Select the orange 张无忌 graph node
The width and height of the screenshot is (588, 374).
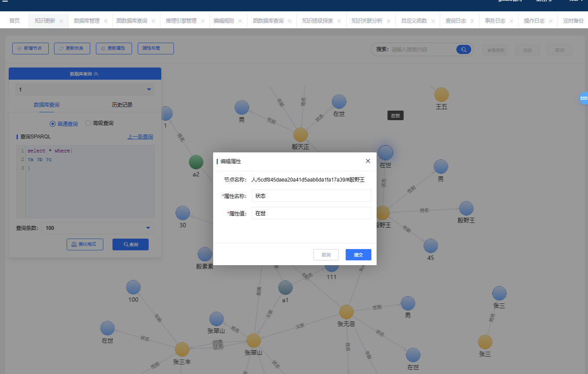(x=346, y=312)
